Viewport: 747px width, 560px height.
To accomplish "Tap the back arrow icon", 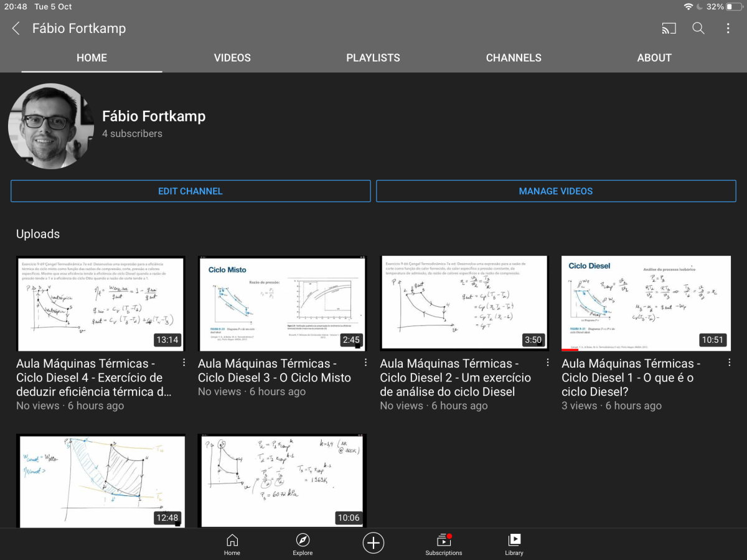I will [x=16, y=29].
